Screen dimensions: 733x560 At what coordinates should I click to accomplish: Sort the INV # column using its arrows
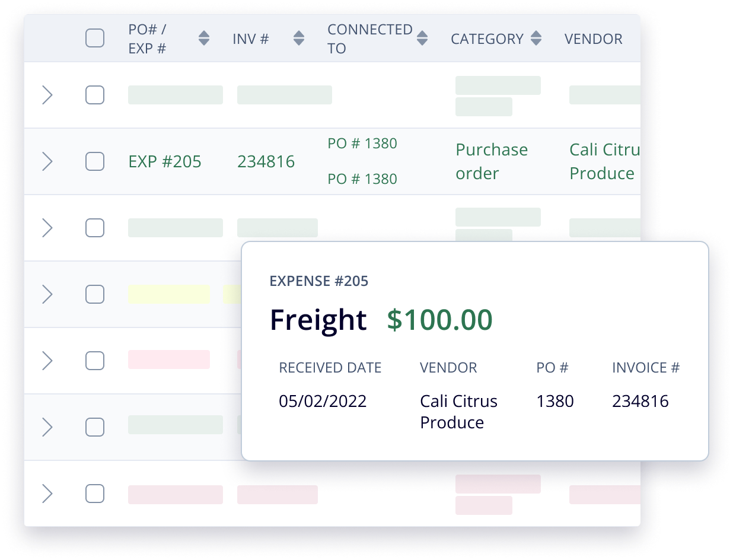[299, 37]
